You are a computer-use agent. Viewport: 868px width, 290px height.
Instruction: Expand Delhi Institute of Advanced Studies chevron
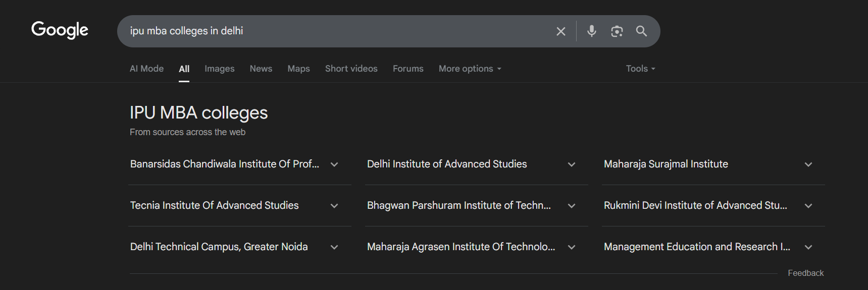pos(572,164)
